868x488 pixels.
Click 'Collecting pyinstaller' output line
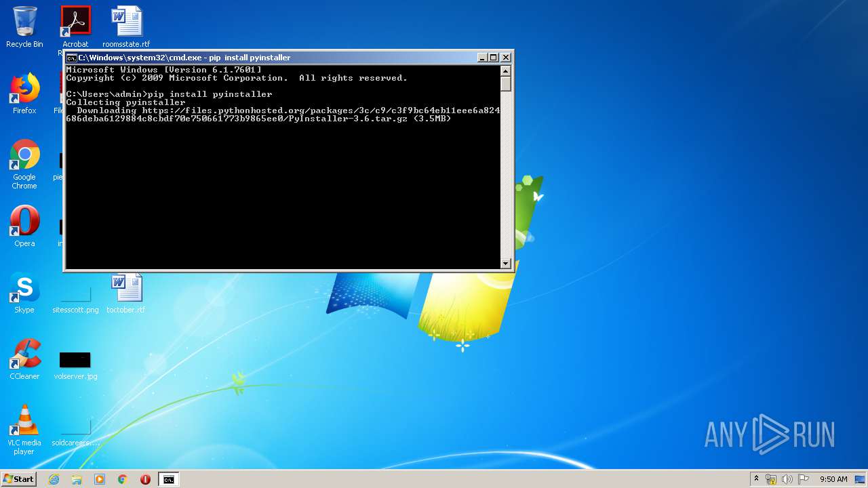125,102
